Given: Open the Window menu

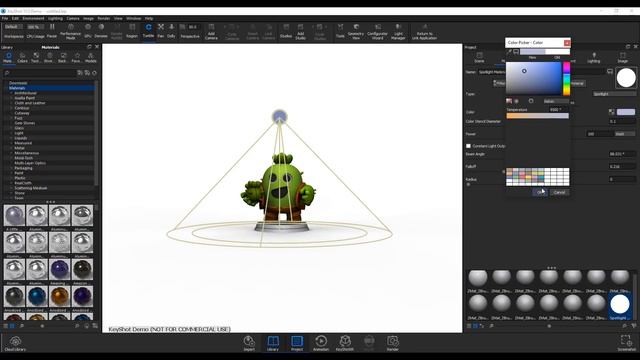Looking at the screenshot, I should (x=133, y=18).
